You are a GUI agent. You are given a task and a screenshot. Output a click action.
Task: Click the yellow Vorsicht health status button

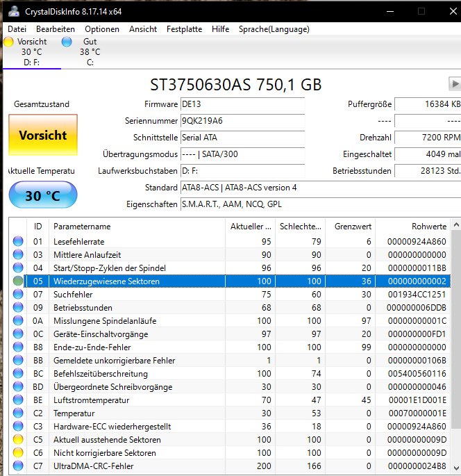43,135
